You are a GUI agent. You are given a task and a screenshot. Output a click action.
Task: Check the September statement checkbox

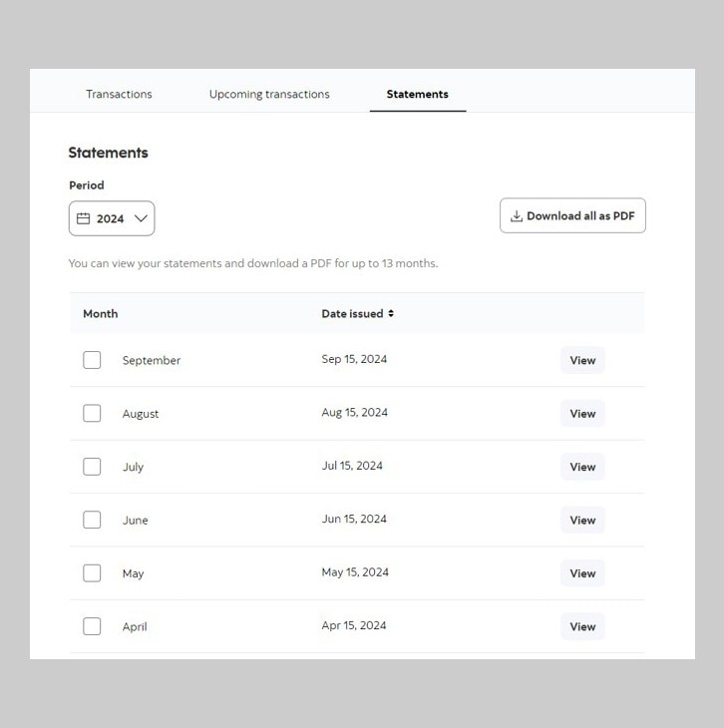[x=92, y=360]
